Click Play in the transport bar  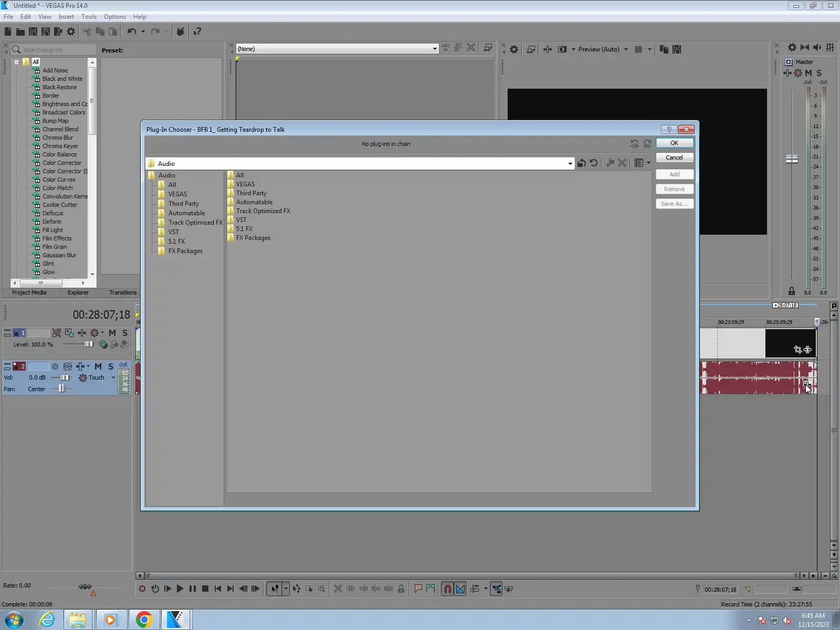180,589
